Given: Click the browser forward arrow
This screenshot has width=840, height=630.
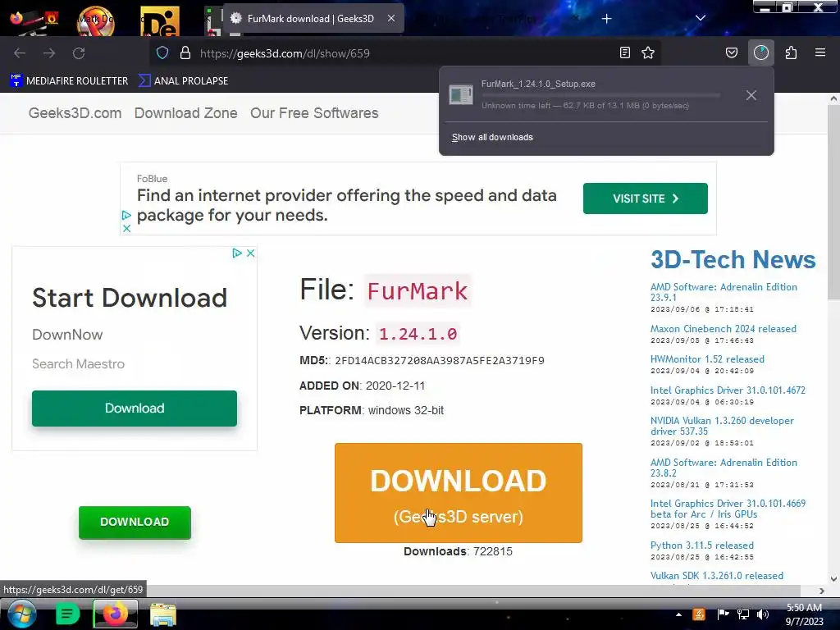Looking at the screenshot, I should (49, 53).
